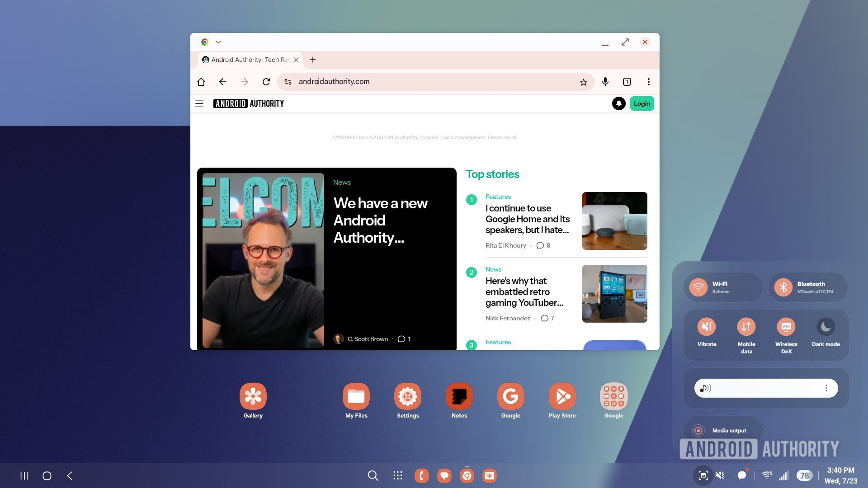Click the green Login button

tap(642, 103)
